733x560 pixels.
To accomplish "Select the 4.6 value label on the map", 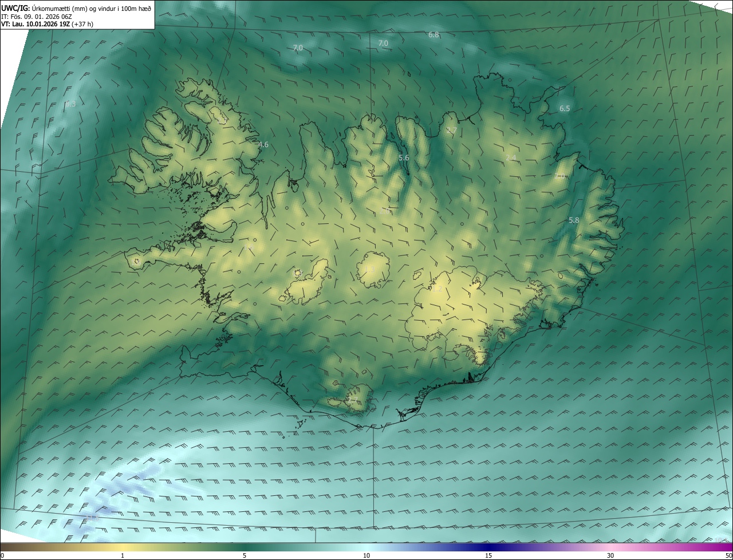I will 263,145.
